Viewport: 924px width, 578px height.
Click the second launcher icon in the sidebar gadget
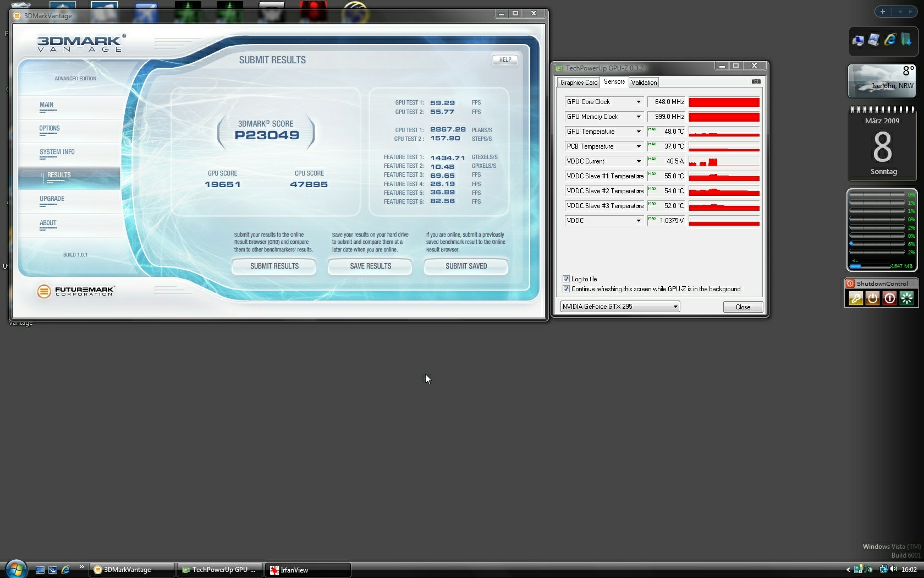874,40
